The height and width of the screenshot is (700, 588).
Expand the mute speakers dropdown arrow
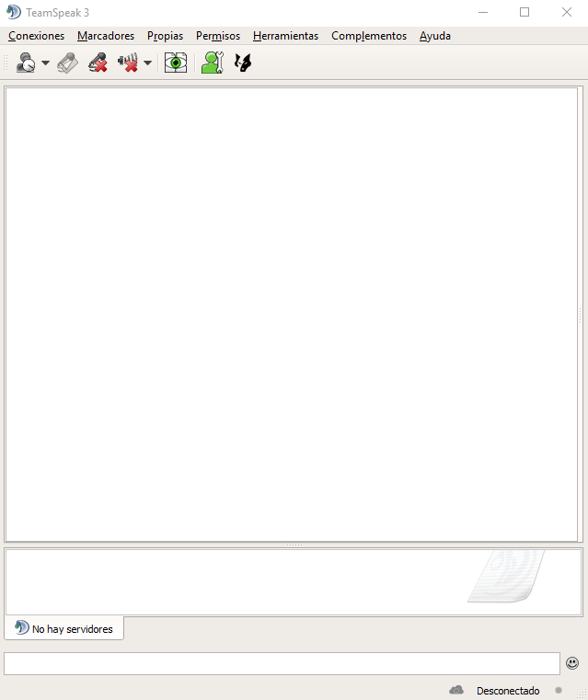[x=148, y=63]
